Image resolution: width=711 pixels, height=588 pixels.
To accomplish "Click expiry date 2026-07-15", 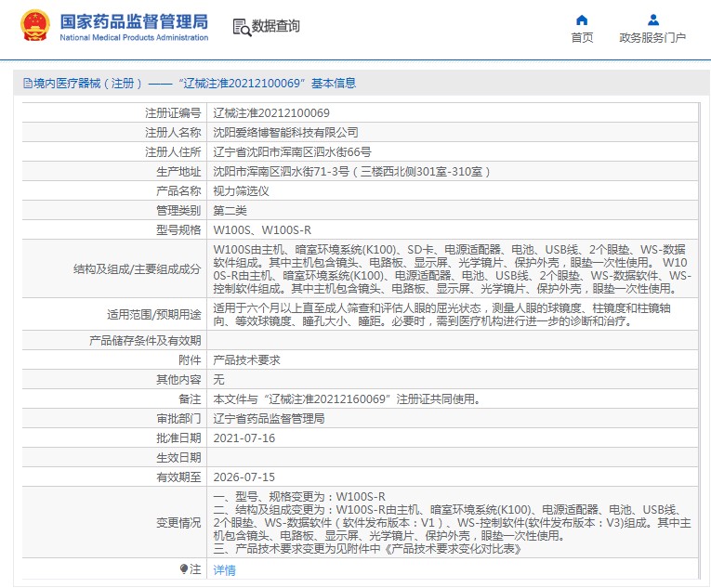I will pos(244,477).
